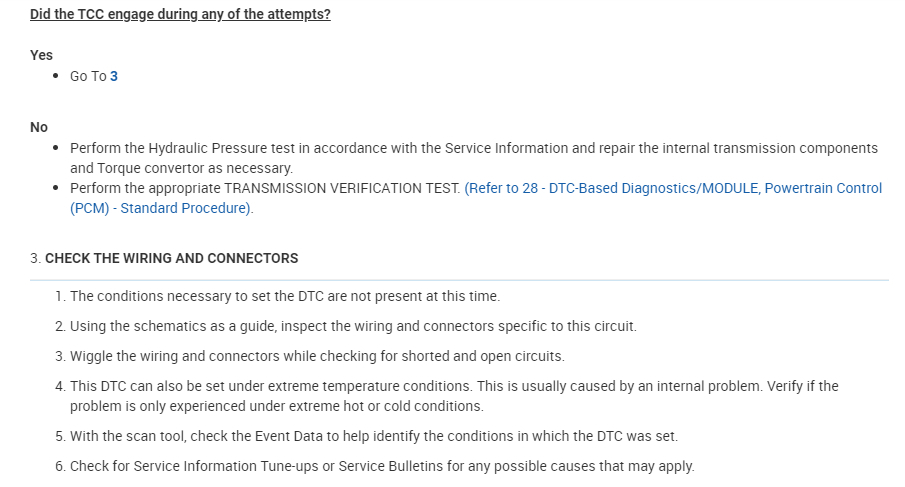Click step 1 about conditions to set DTC
The width and height of the screenshot is (905, 487).
[x=284, y=297]
